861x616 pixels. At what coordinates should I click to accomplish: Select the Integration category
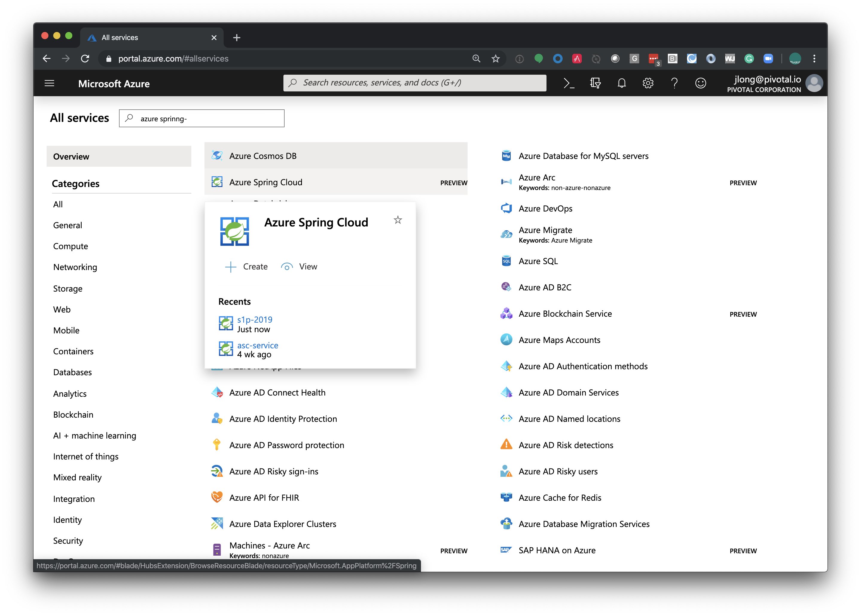pyautogui.click(x=74, y=499)
